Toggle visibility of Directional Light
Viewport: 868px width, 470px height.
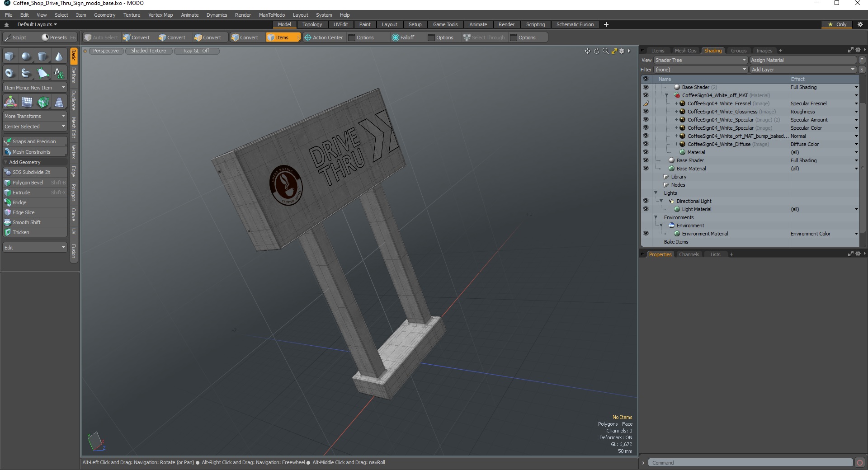pos(646,201)
